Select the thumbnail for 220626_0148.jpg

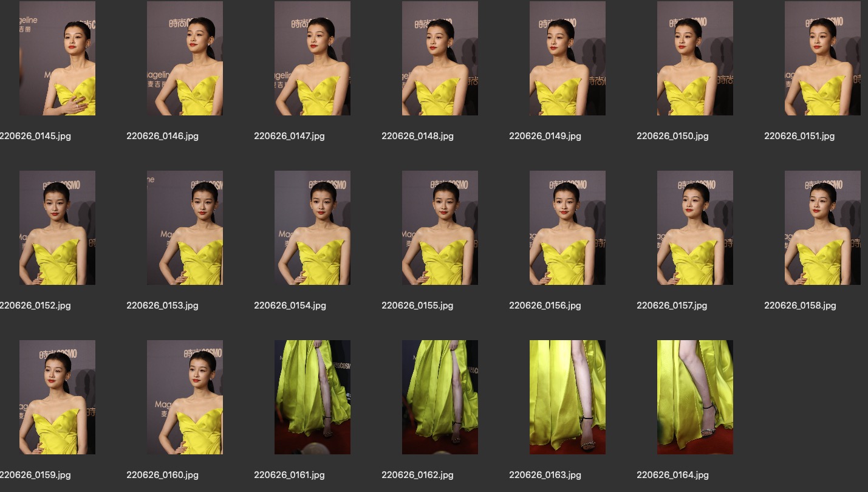440,58
